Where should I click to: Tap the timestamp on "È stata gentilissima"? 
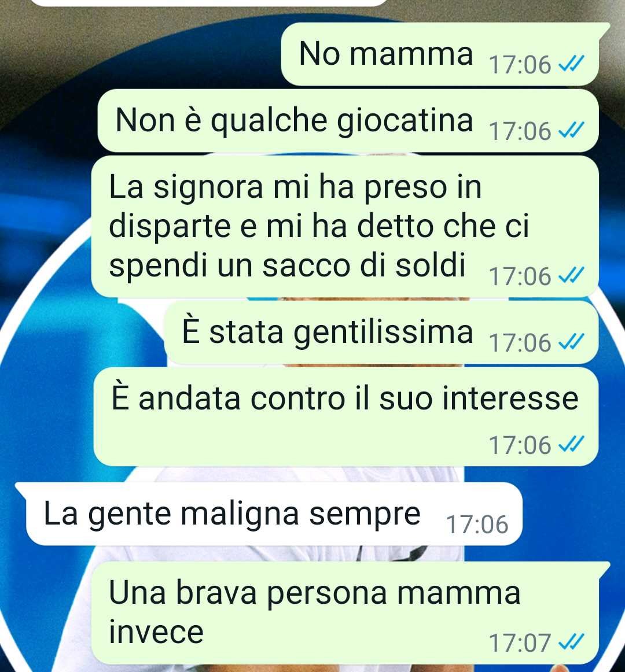[x=520, y=343]
